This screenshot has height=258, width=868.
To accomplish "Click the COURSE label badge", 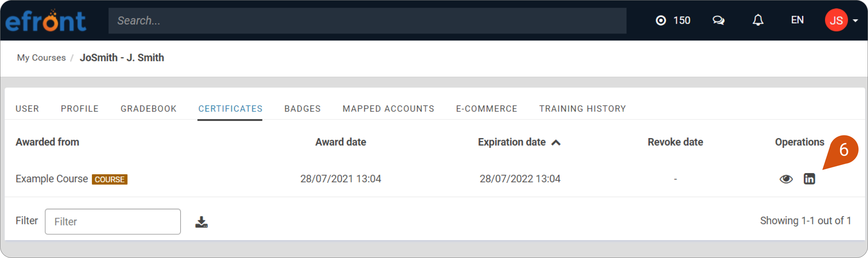I will click(110, 180).
